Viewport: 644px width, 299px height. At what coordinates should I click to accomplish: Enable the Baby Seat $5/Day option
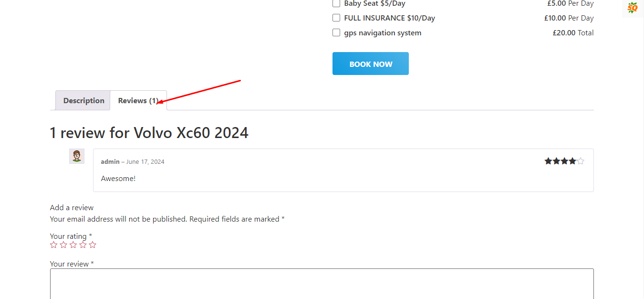(336, 3)
